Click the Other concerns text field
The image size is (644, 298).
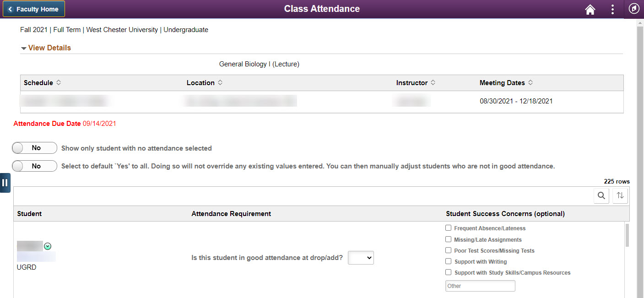point(480,286)
